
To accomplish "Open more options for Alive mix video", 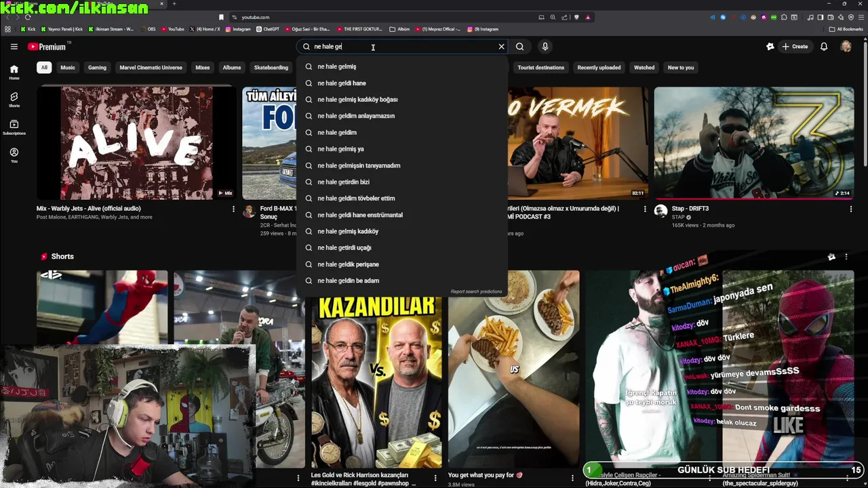I will tap(233, 209).
